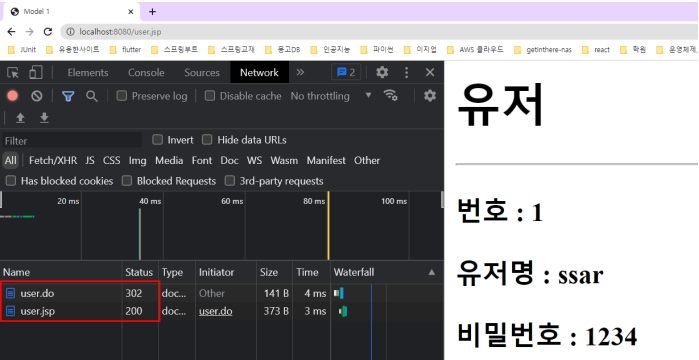
Task: Show All request types
Action: tap(11, 160)
